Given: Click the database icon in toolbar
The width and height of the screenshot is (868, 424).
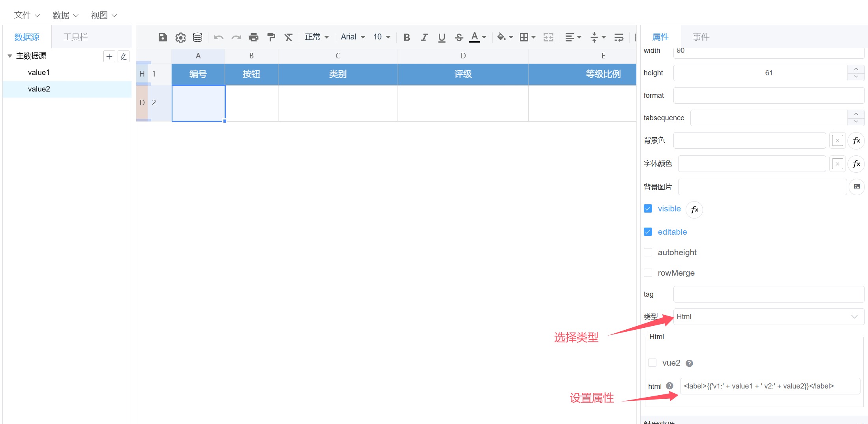Looking at the screenshot, I should 197,37.
